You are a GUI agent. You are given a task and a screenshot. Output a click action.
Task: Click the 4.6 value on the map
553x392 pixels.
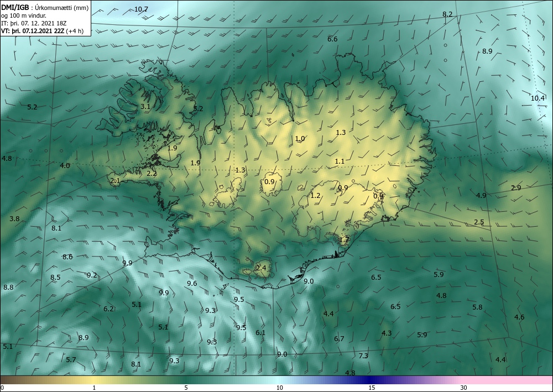[x=519, y=317]
